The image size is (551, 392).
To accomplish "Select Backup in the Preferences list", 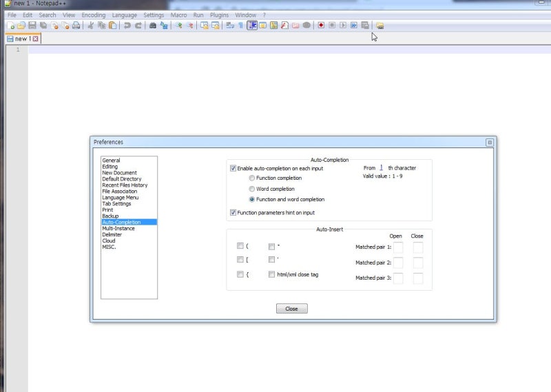I will click(x=110, y=216).
